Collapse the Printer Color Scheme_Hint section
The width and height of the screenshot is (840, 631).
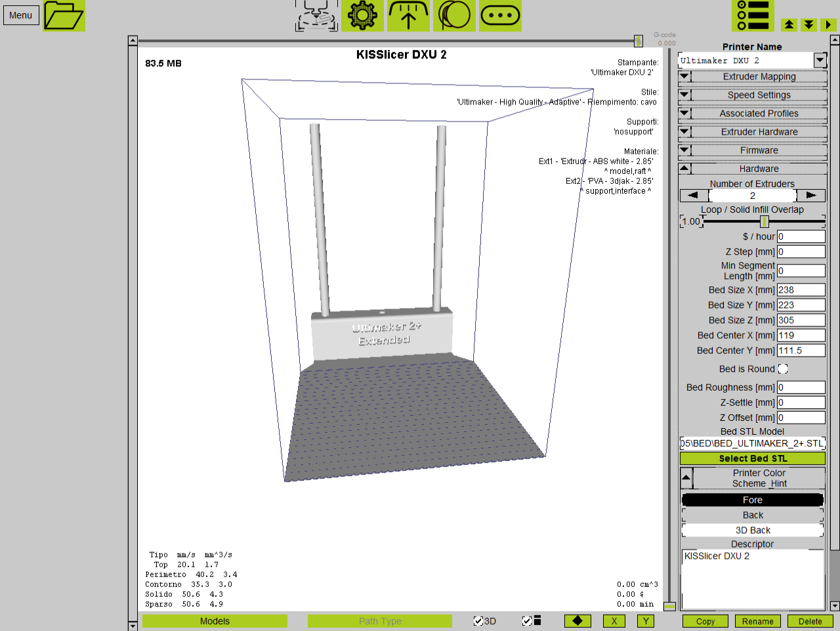[x=753, y=478]
